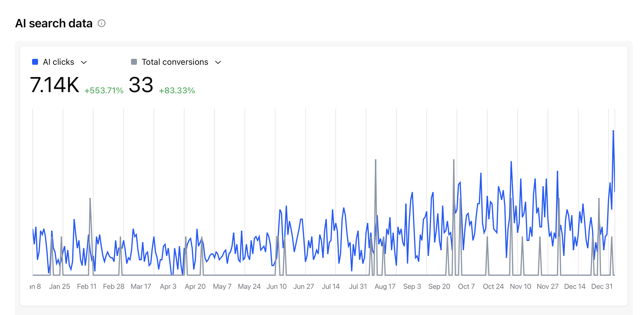
Task: Click the Sep 3 axis label
Action: (x=412, y=286)
